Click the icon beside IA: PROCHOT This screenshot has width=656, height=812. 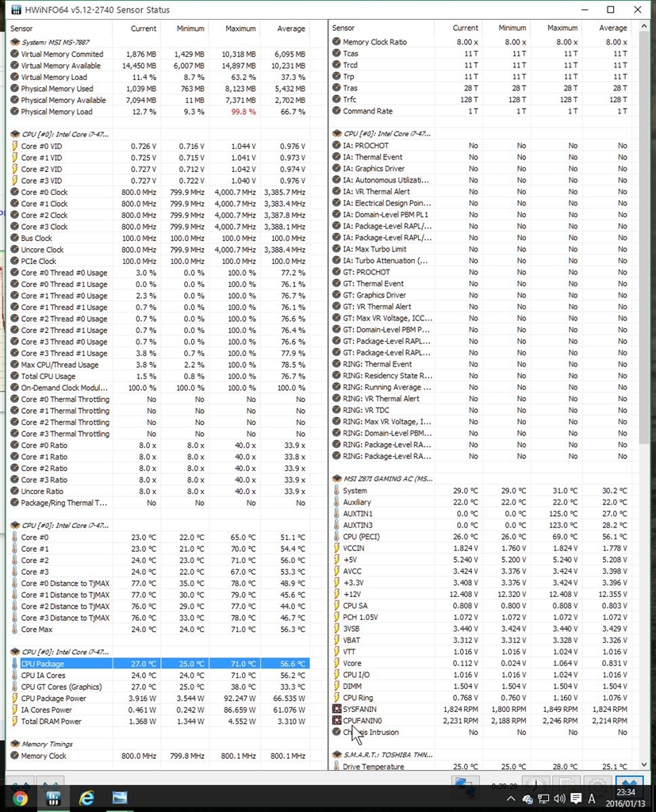(337, 146)
